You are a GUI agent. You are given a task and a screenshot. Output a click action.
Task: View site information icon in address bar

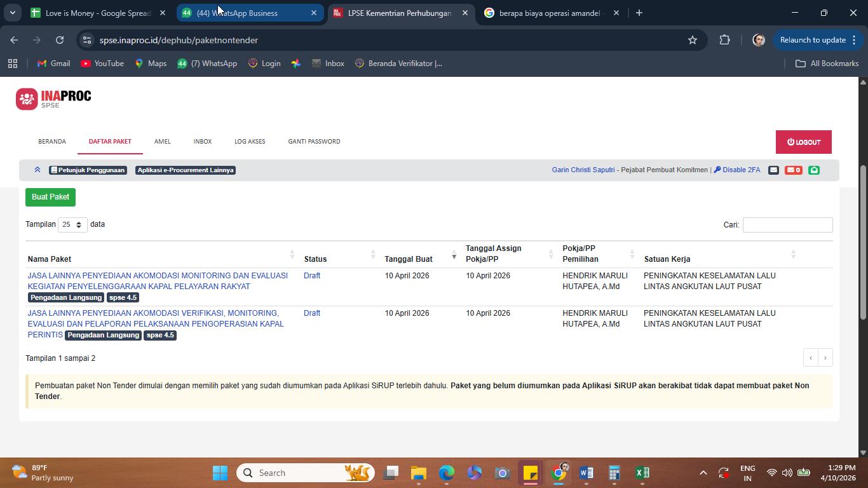pyautogui.click(x=88, y=40)
